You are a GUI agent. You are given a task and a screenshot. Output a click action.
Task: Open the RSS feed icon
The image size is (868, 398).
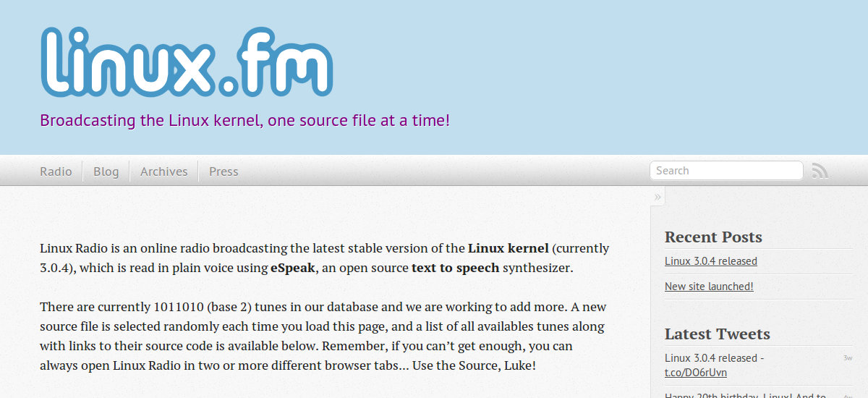pyautogui.click(x=820, y=171)
